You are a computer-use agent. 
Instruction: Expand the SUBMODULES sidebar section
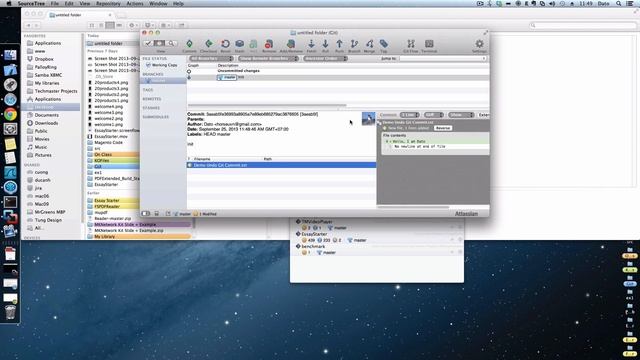(x=156, y=117)
